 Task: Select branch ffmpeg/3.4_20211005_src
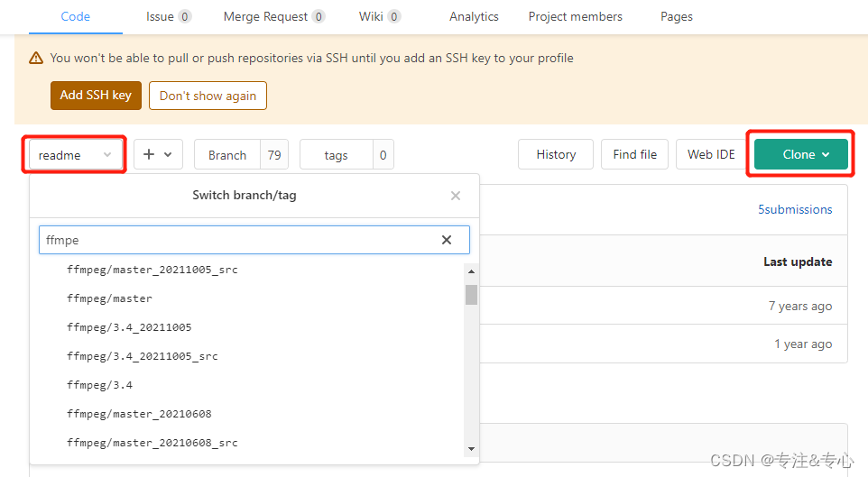click(x=143, y=356)
